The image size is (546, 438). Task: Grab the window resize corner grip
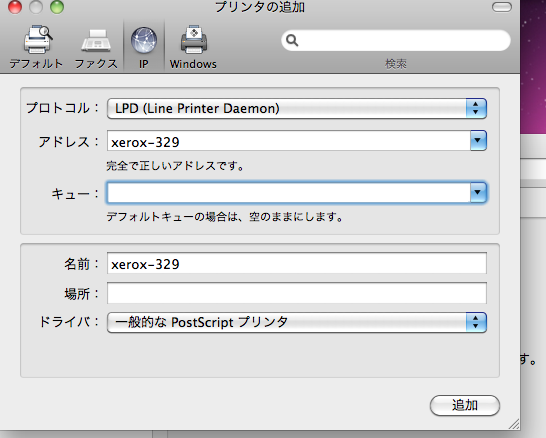[x=514, y=424]
